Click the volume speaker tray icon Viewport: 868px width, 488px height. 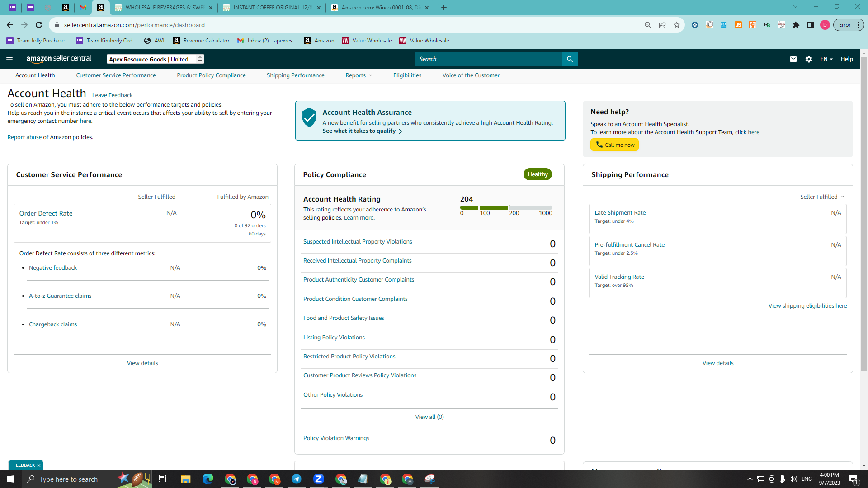[x=793, y=479]
